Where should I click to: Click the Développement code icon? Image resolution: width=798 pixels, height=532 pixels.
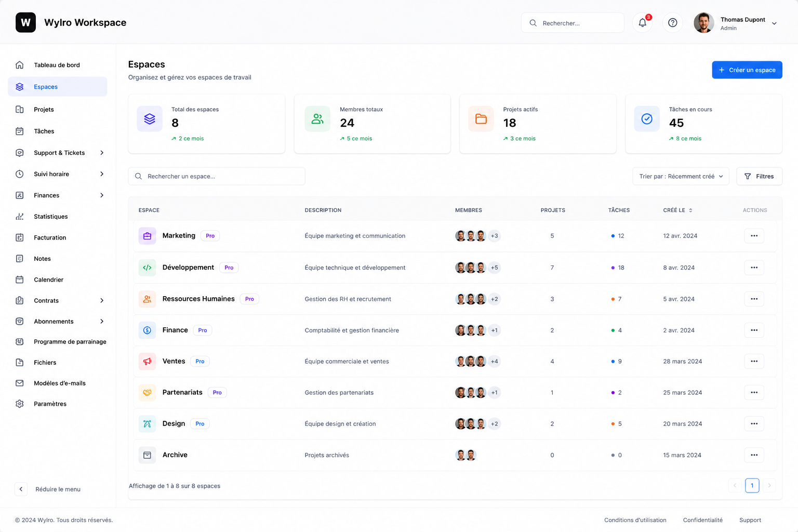147,268
